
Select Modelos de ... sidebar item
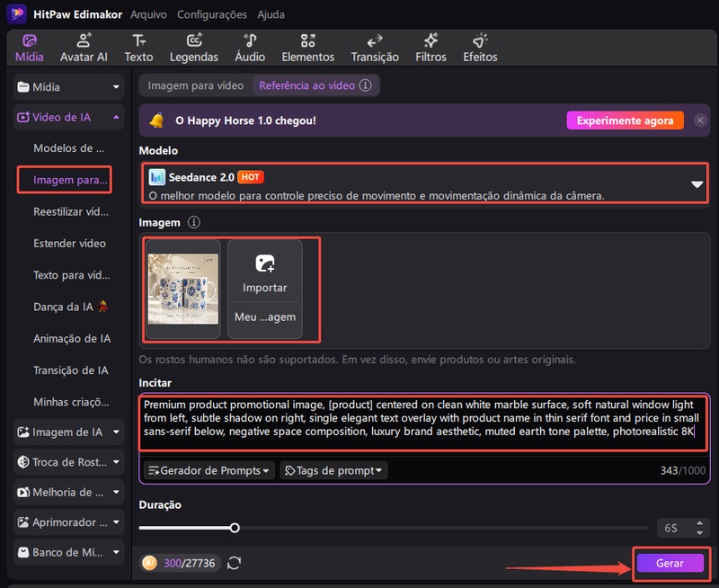[69, 148]
